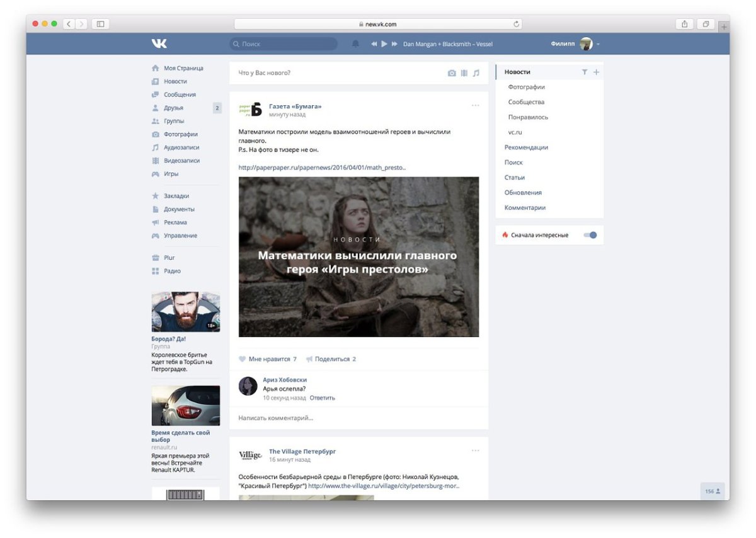
Task: Open the Филипп profile dropdown menu
Action: [598, 44]
